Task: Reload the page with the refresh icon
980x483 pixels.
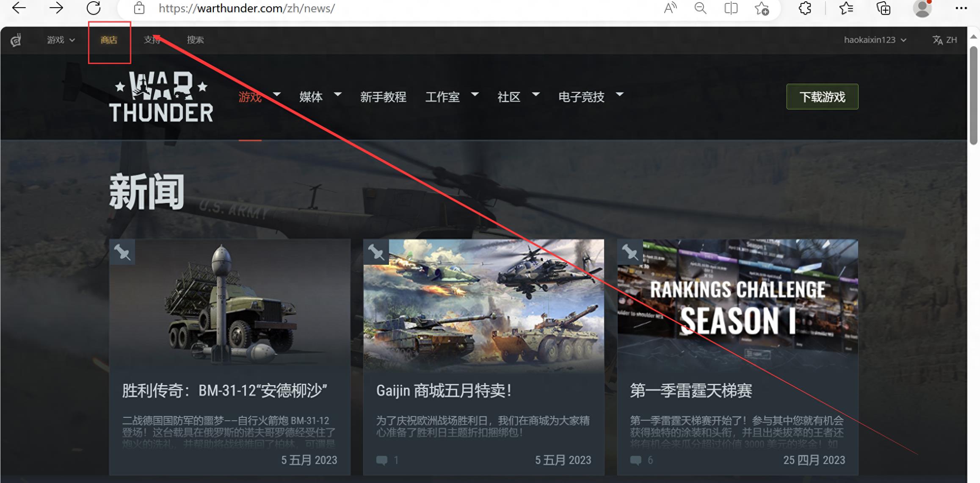Action: click(94, 8)
